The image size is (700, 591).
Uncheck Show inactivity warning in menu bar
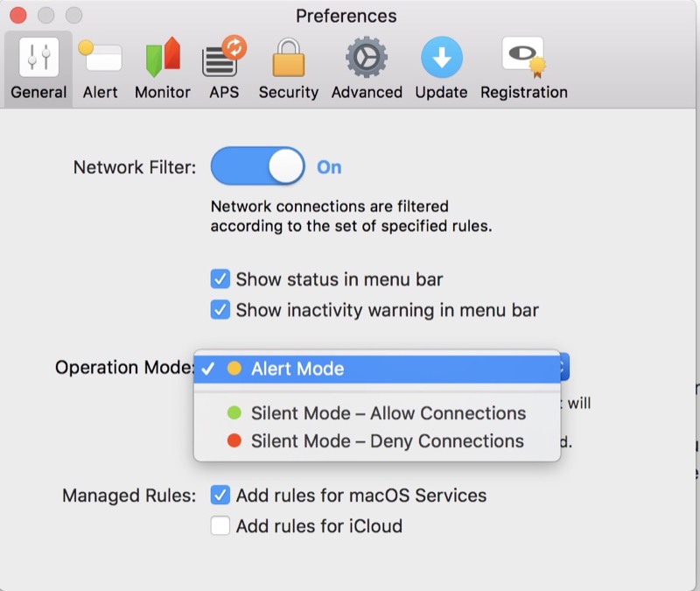(220, 310)
